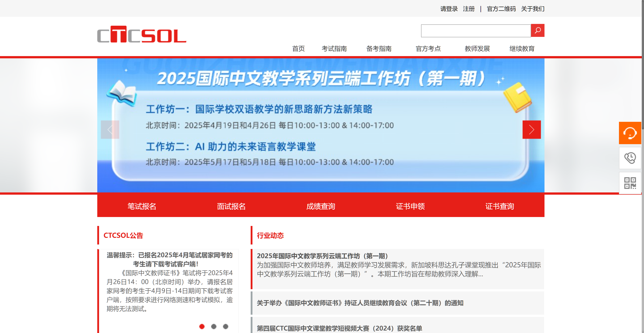Screen dimensions: 644x333
Task: Open the 行业动态 section heading
Action: coord(270,235)
